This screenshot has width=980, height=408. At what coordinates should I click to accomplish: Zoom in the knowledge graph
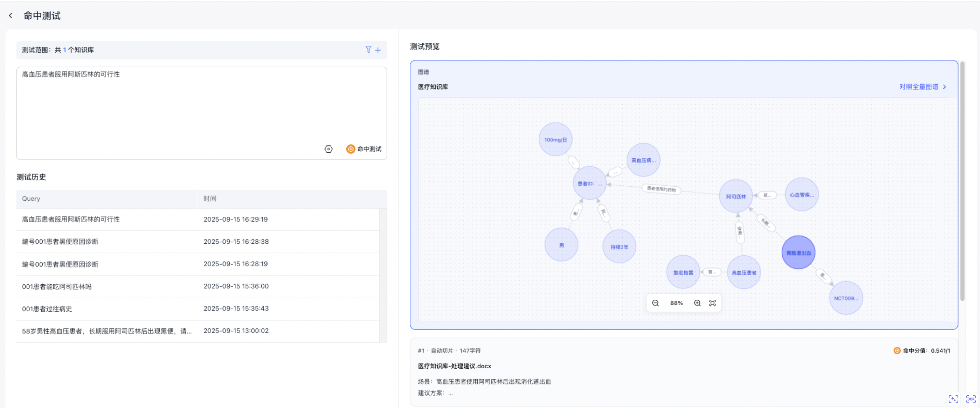[697, 303]
